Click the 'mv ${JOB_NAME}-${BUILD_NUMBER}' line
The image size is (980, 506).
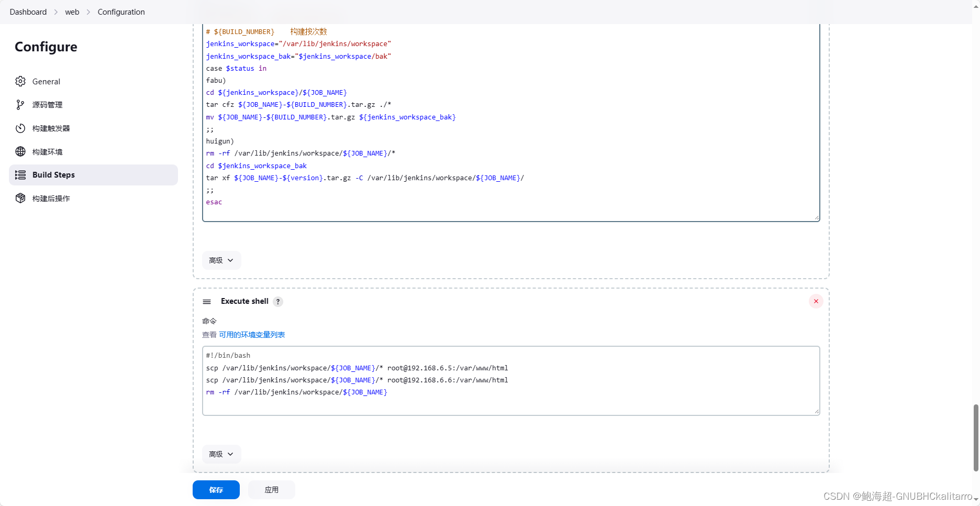pyautogui.click(x=331, y=117)
